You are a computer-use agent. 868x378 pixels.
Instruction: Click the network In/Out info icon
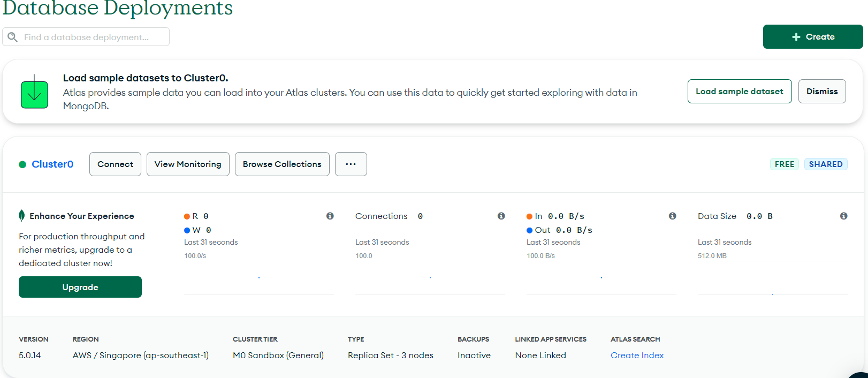(x=673, y=216)
